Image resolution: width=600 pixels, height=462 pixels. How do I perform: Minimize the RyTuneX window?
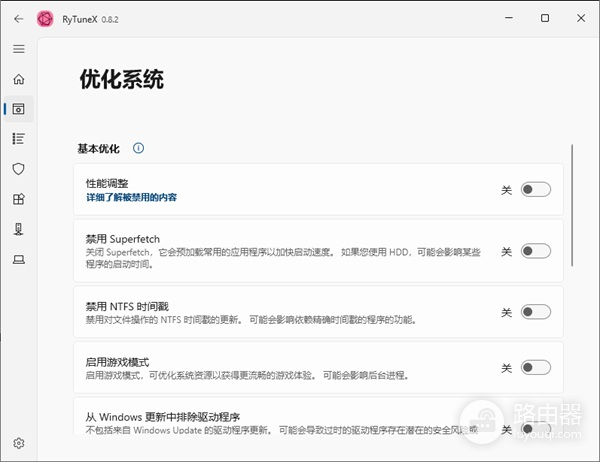click(509, 18)
